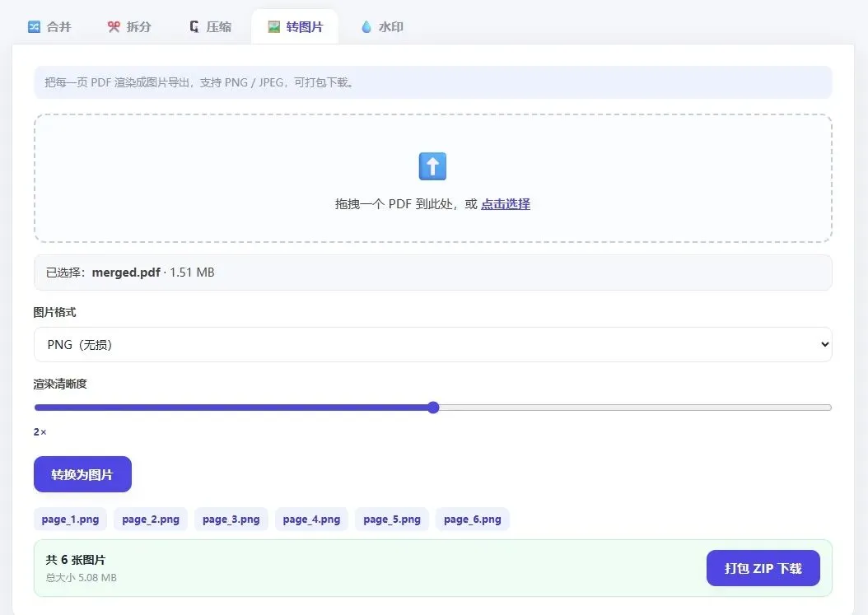
Task: Click the water drop icon on 水印 tab
Action: (x=366, y=26)
